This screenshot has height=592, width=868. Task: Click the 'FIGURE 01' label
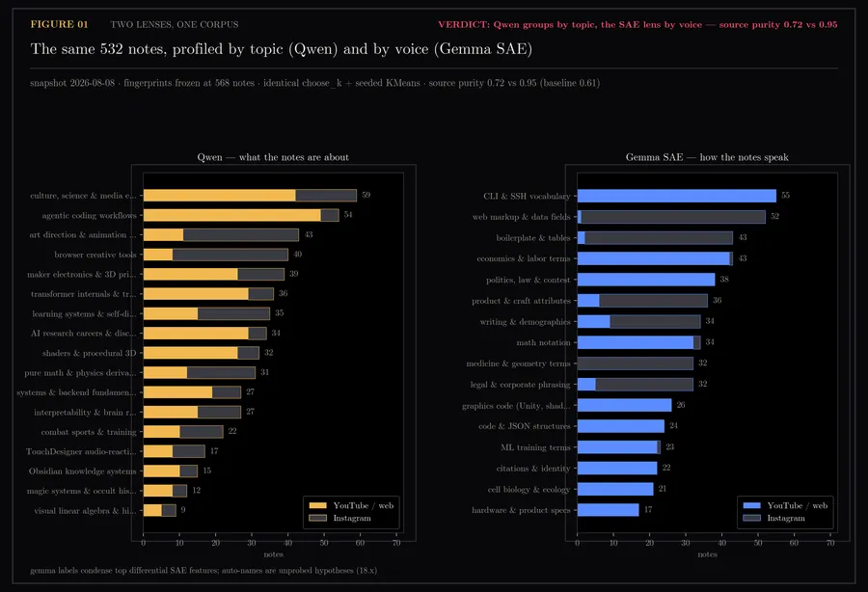coord(59,24)
